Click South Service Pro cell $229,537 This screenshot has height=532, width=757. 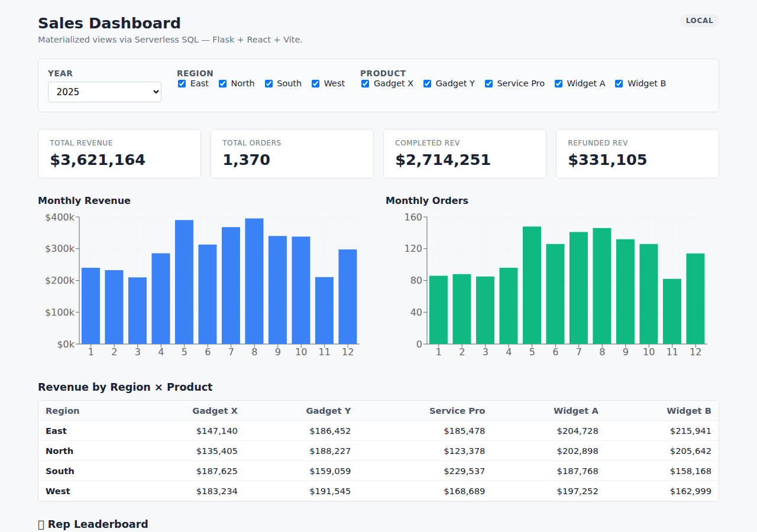(x=464, y=471)
